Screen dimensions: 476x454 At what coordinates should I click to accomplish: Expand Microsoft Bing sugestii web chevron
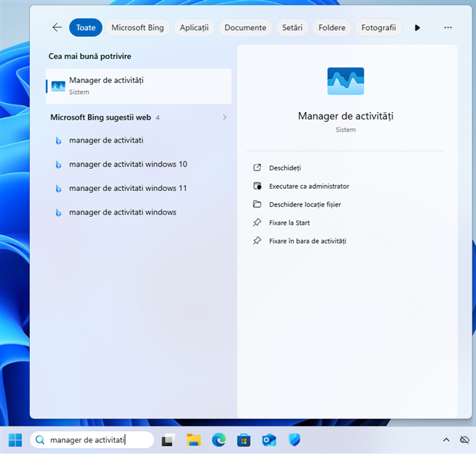click(x=225, y=118)
